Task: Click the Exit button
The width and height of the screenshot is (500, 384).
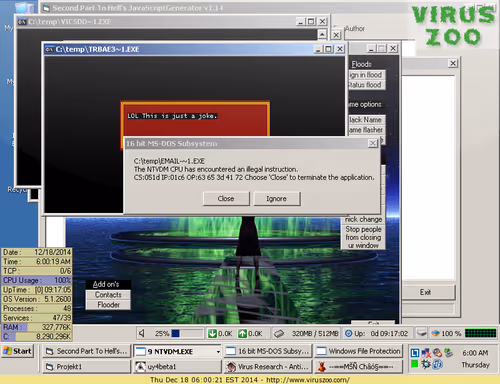Action: 425,292
